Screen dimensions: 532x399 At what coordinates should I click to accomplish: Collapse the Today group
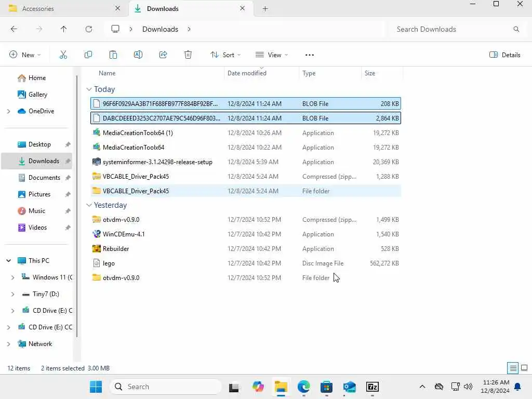[x=89, y=89]
